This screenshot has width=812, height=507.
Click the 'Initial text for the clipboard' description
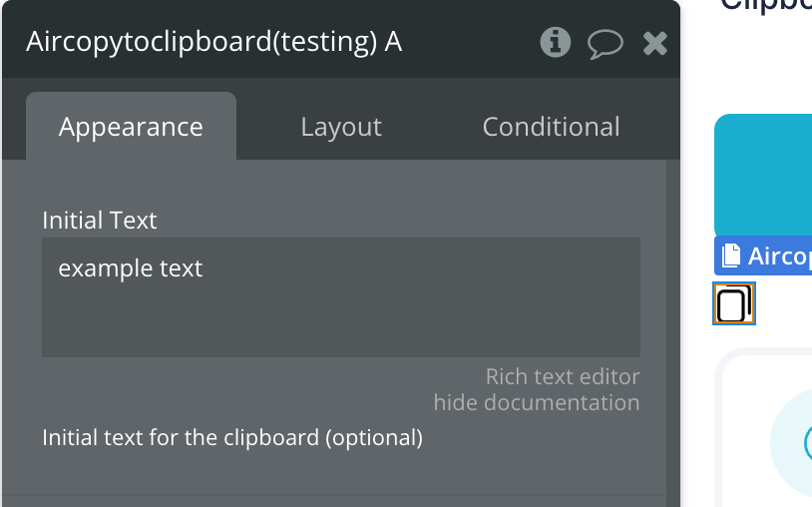232,437
